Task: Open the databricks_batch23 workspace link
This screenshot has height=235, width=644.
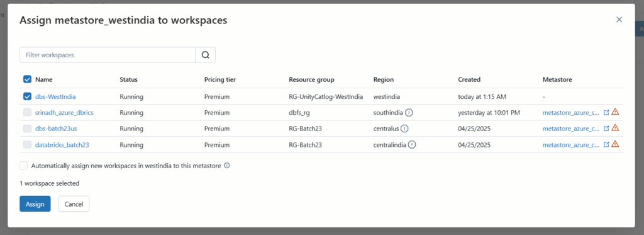Action: tap(62, 145)
